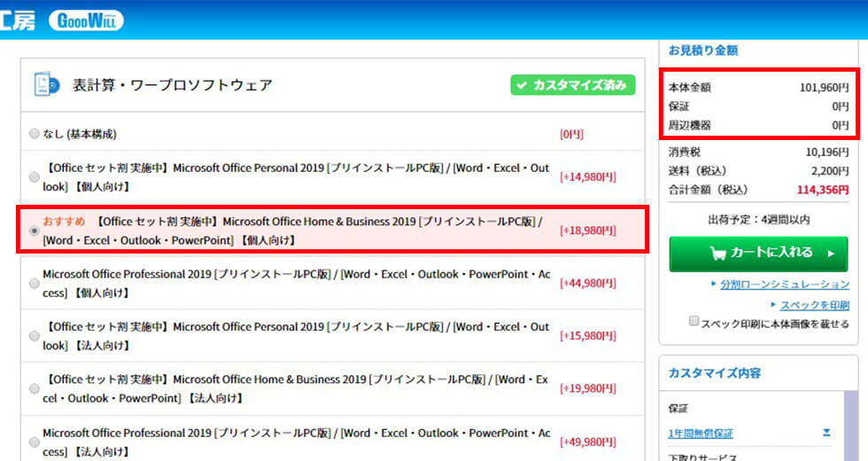Image resolution: width=868 pixels, height=461 pixels.
Task: Select Office Professional 2019 法人向け +49,980円 radio
Action: tap(35, 441)
